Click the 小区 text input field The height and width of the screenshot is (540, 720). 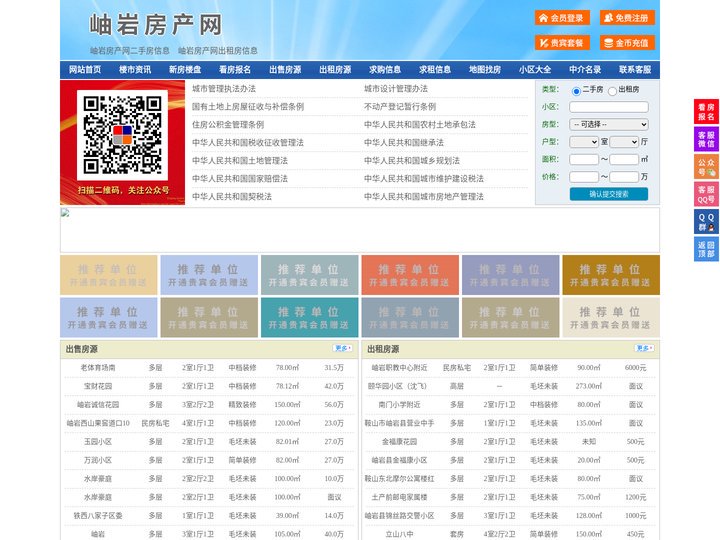point(609,107)
